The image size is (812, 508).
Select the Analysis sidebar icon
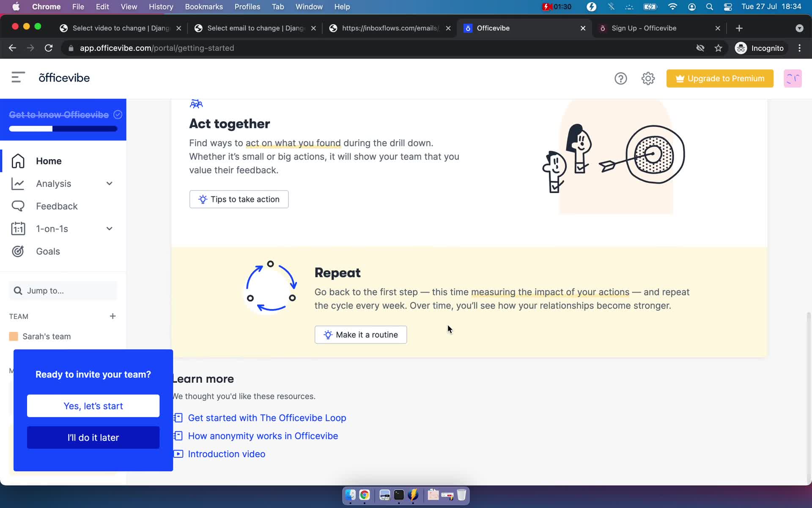(17, 183)
